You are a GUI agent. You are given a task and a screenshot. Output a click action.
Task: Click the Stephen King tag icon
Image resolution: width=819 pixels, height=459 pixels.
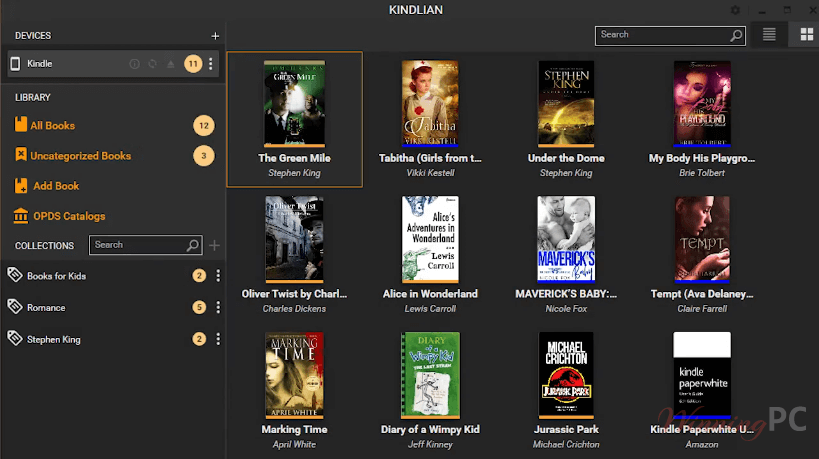15,338
